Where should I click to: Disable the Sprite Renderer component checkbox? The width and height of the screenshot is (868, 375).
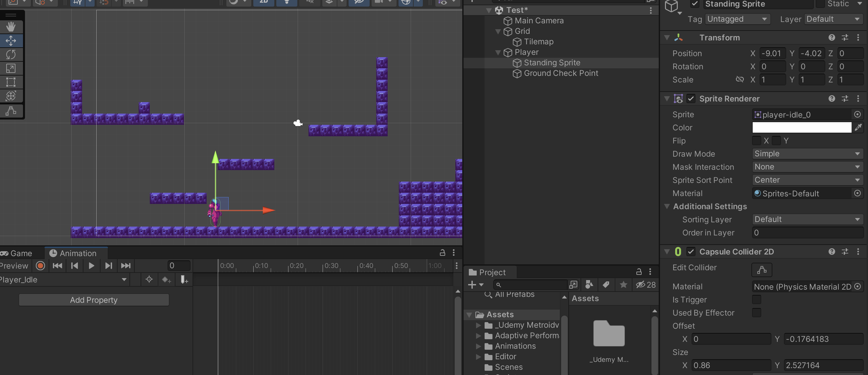click(x=690, y=99)
